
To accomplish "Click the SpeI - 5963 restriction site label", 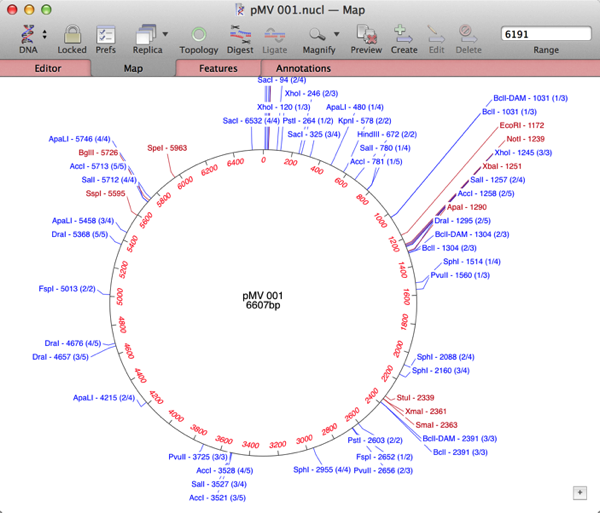I will [166, 148].
